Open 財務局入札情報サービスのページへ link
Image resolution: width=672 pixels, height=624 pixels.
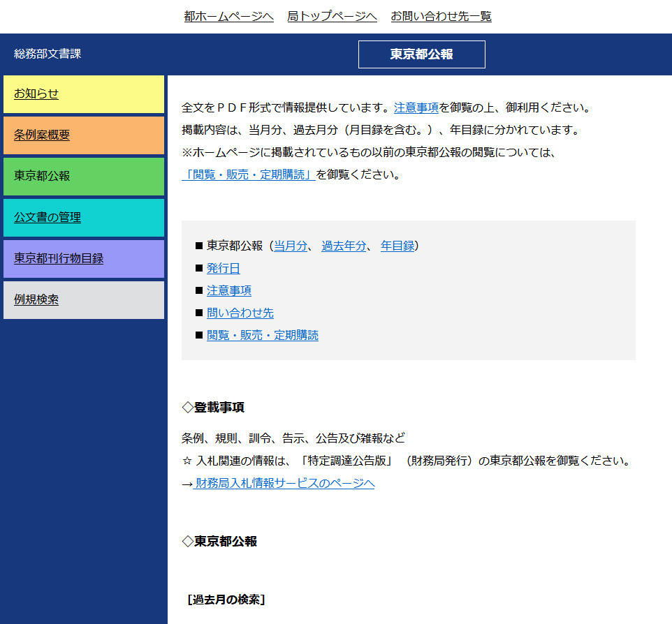click(284, 484)
